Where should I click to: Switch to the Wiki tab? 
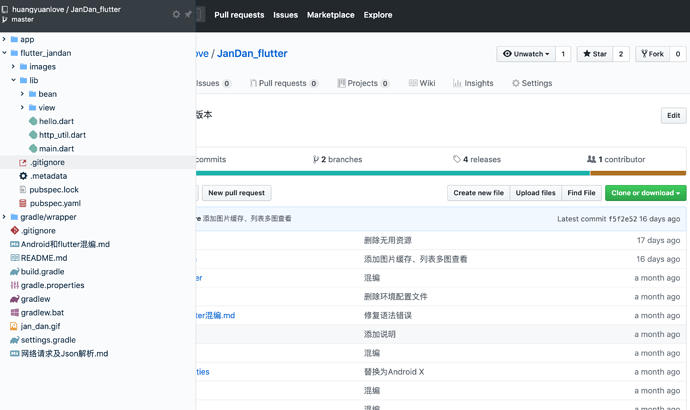point(422,83)
